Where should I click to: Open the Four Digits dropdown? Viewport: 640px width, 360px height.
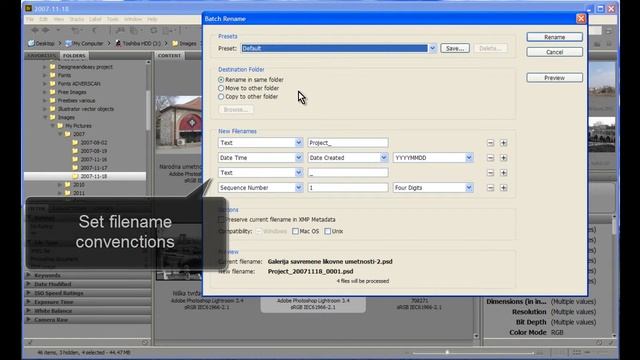pyautogui.click(x=469, y=188)
